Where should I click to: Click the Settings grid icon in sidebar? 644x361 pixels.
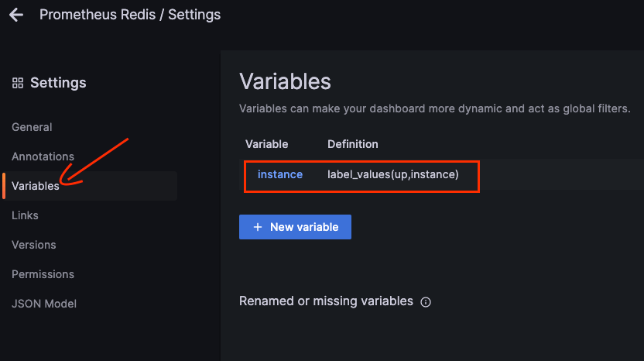click(x=18, y=83)
